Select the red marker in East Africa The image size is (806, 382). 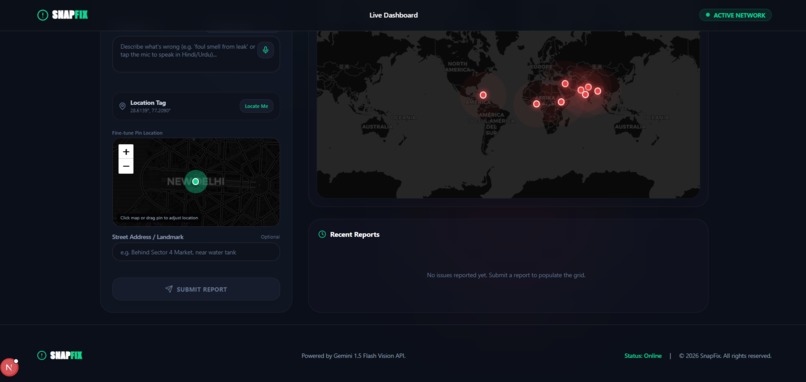(561, 102)
